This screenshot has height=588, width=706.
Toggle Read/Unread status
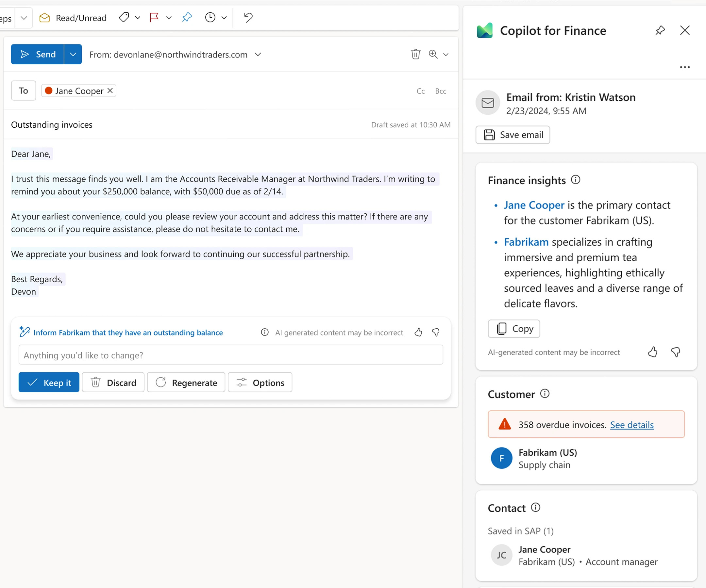(x=73, y=18)
